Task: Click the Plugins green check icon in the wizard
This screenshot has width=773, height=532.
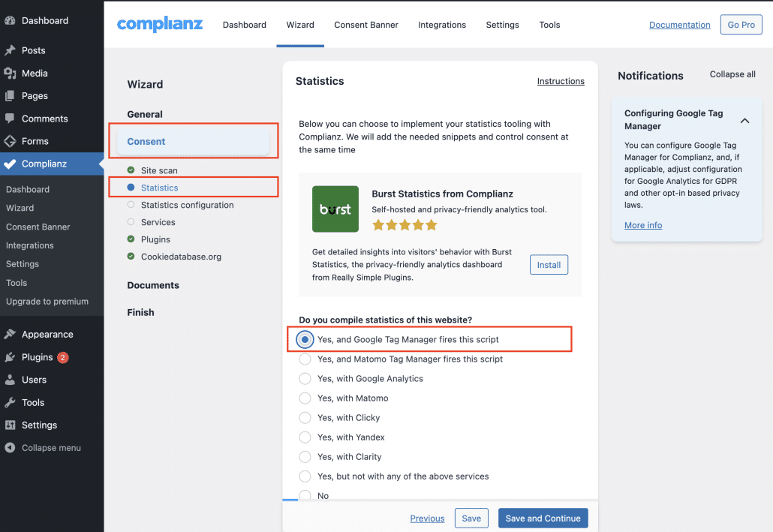Action: (x=131, y=239)
